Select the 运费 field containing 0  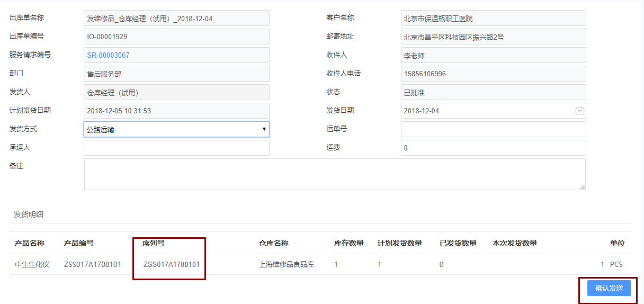click(x=493, y=148)
